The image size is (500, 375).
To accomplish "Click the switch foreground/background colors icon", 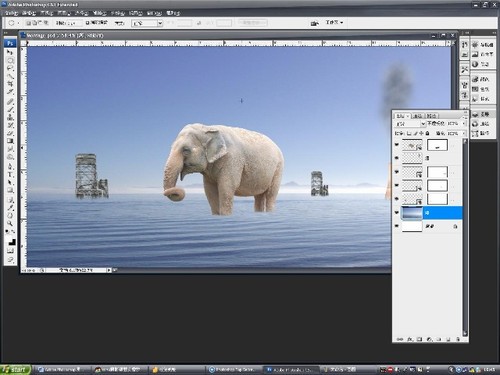I will 13,231.
